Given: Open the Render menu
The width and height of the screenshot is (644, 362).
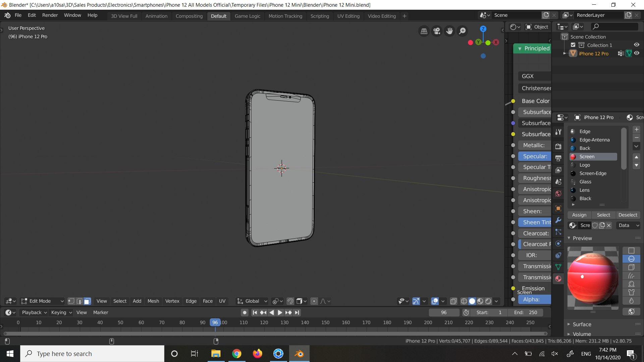Looking at the screenshot, I should (50, 15).
